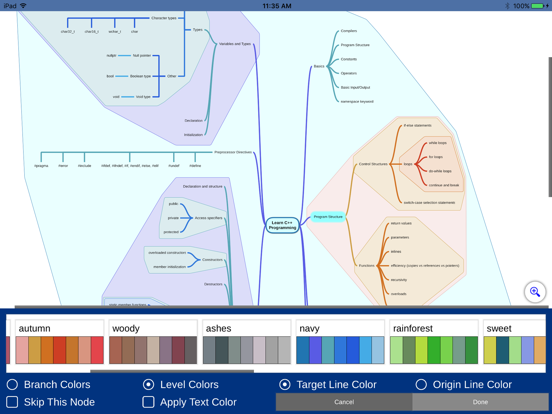This screenshot has height=414, width=552.
Task: Tap the Bluetooth icon in status bar
Action: [x=507, y=6]
